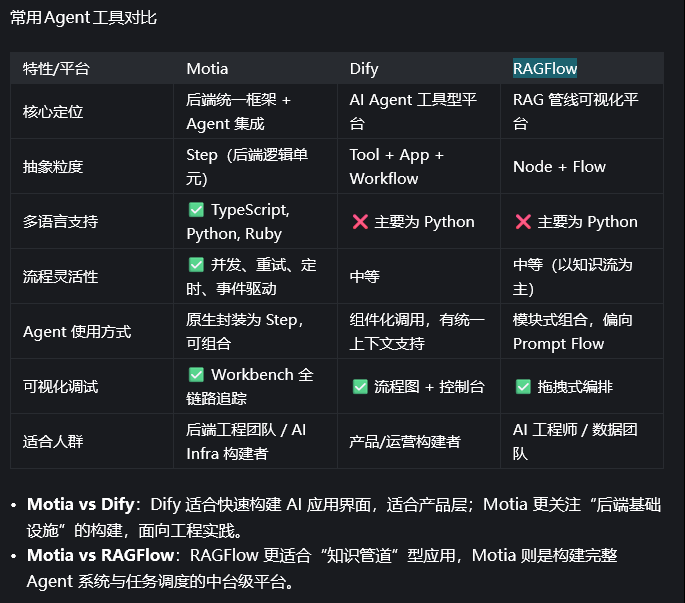Click the Dify column header

pos(364,69)
